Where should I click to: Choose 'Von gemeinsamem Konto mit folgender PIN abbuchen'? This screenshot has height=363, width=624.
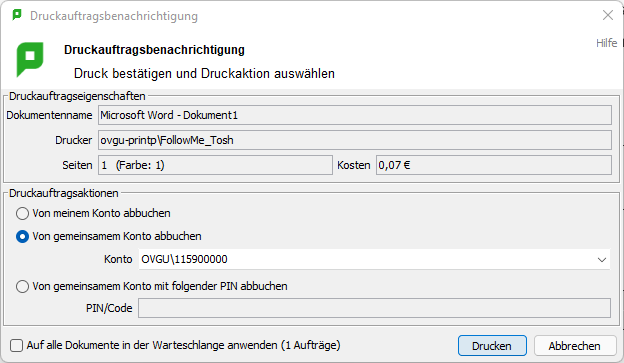pos(22,286)
